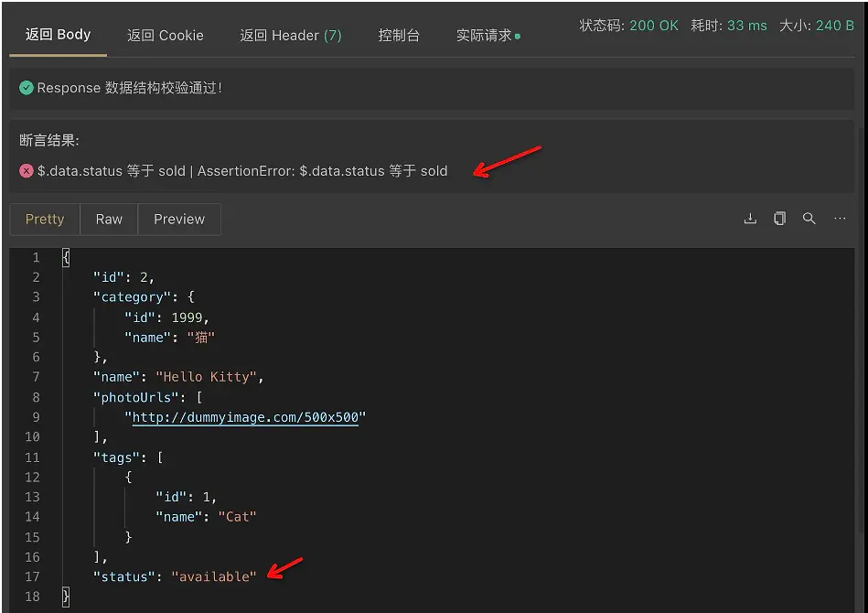Image resolution: width=868 pixels, height=613 pixels.
Task: Select line number 17 in the gutter
Action: coord(32,576)
